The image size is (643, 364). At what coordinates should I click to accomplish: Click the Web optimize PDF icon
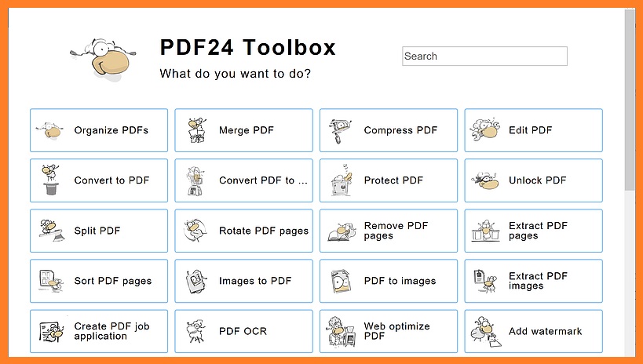342,332
